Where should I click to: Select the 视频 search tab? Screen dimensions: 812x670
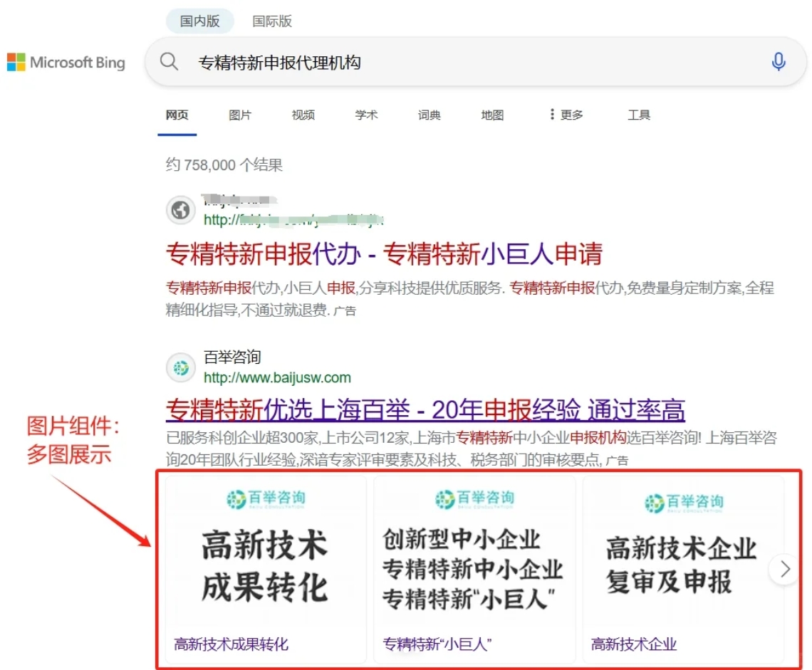coord(303,115)
